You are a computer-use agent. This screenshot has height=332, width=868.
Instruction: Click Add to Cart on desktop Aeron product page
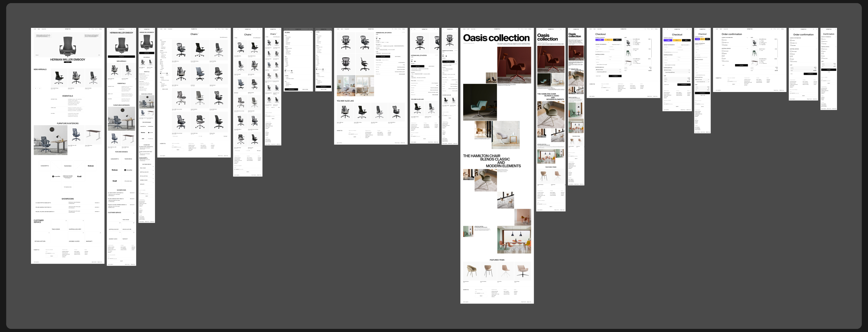coord(383,57)
